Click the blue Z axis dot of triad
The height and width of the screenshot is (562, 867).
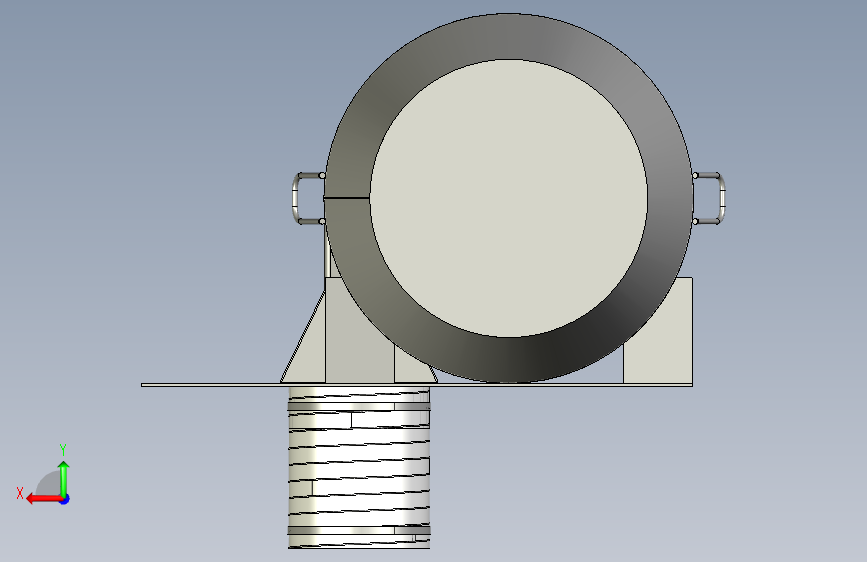(65, 499)
